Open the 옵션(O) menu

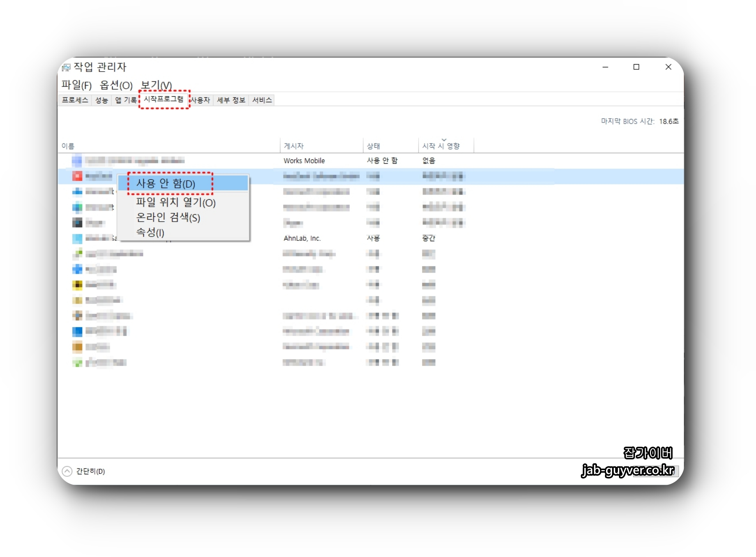click(x=116, y=85)
